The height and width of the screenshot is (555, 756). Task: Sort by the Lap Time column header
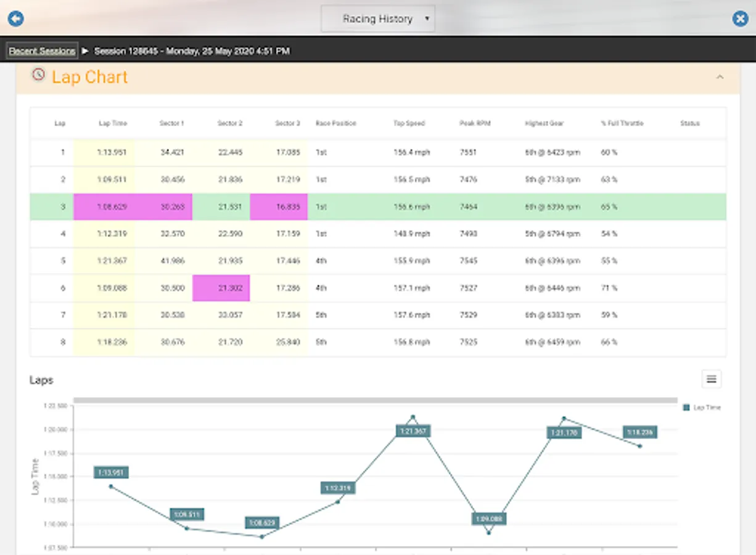tap(113, 123)
